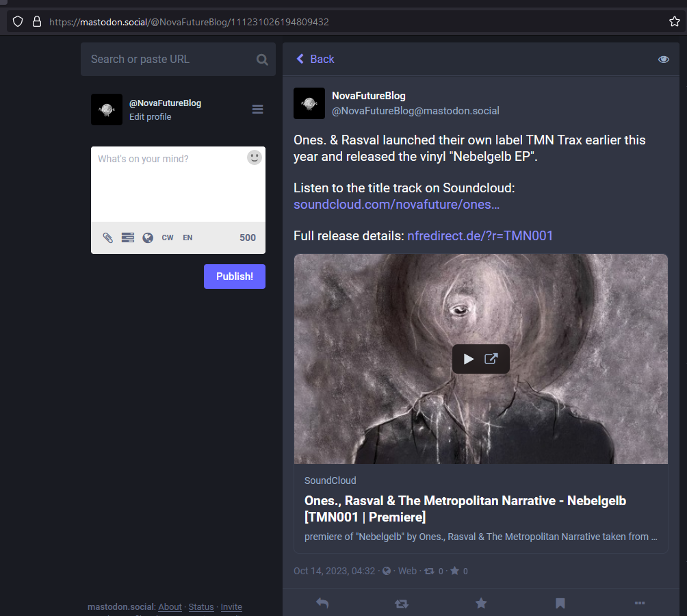Open the profile options menu beside Edit profile
The height and width of the screenshot is (616, 687).
[257, 109]
